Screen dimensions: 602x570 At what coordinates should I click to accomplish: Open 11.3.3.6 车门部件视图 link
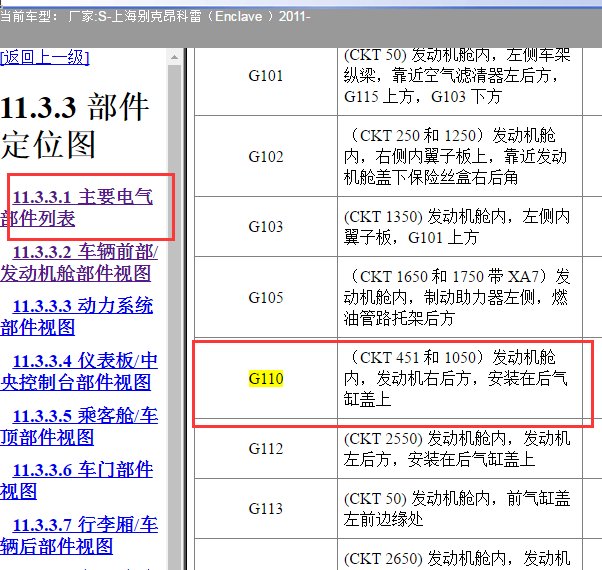[77, 481]
